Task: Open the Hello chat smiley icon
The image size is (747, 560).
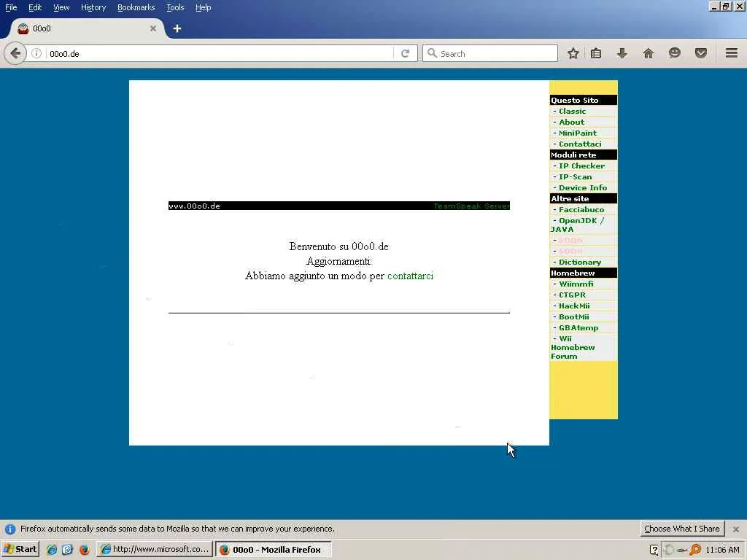Action: point(674,53)
